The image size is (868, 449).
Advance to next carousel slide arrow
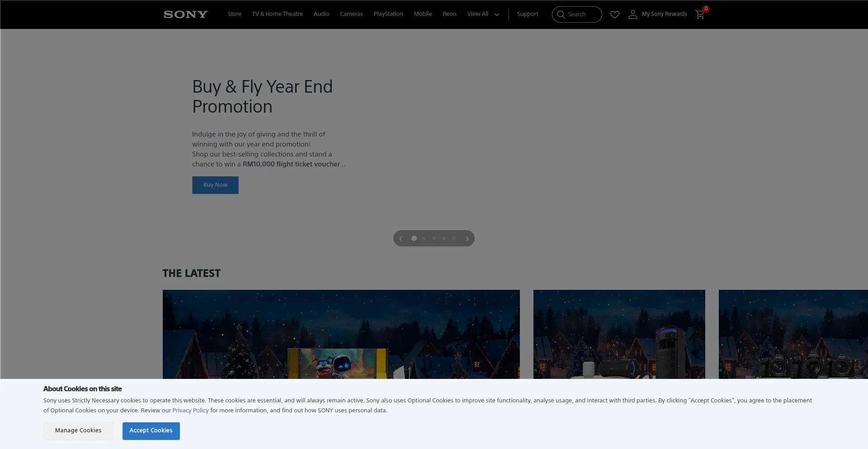[x=467, y=239]
